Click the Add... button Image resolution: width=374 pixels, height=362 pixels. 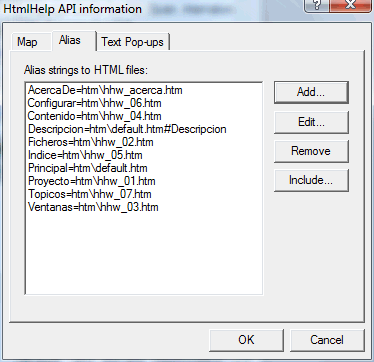pos(311,92)
